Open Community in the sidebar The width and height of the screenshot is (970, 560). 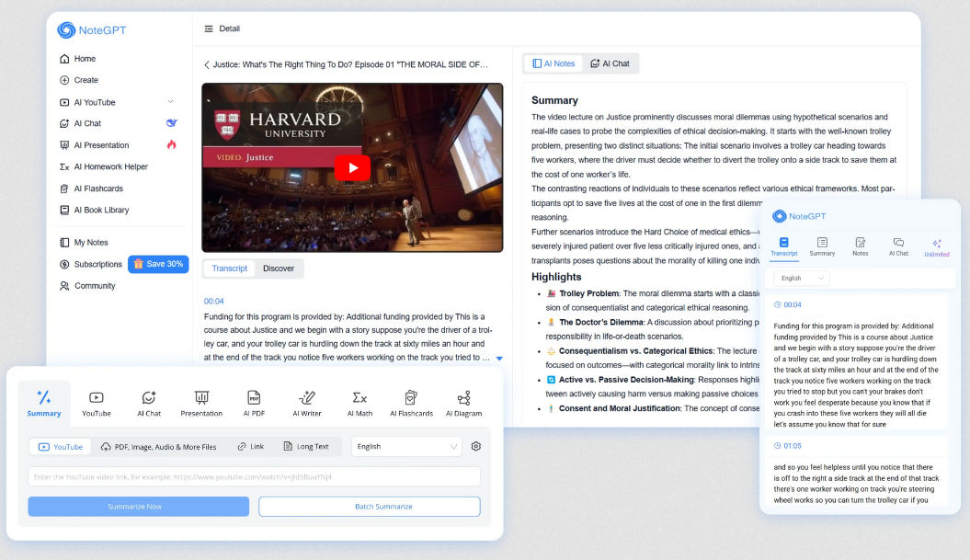coord(88,286)
